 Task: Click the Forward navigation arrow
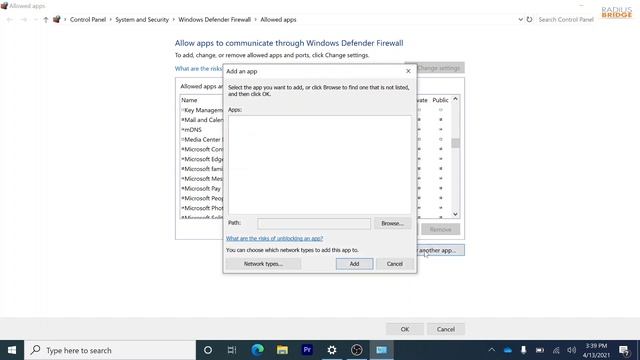(24, 20)
